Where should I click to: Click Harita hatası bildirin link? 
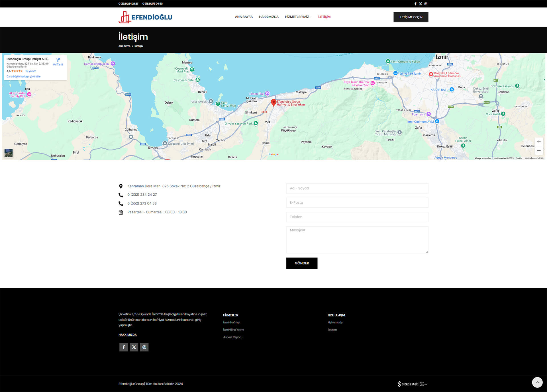pyautogui.click(x=534, y=158)
